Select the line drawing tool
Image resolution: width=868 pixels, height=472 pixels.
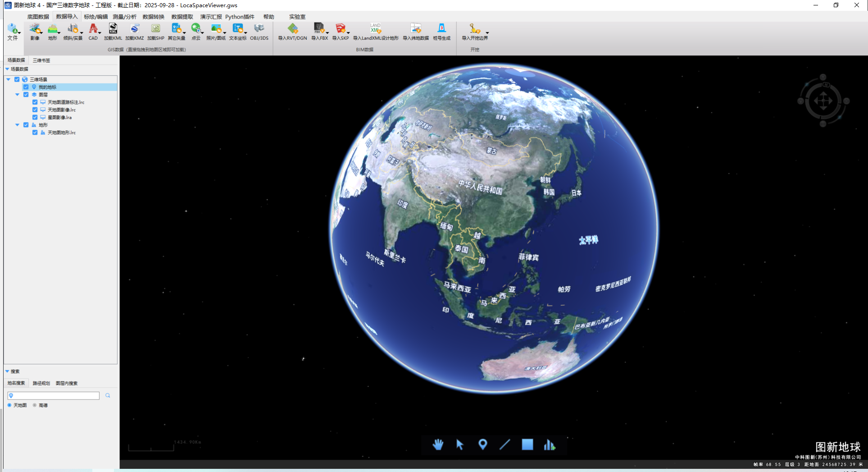[x=505, y=445]
